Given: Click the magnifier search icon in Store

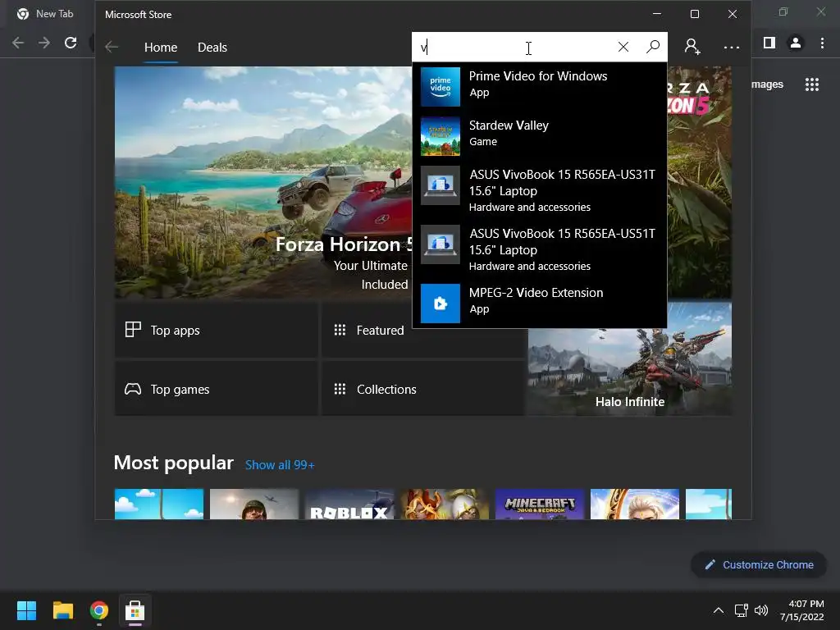Looking at the screenshot, I should tap(652, 47).
